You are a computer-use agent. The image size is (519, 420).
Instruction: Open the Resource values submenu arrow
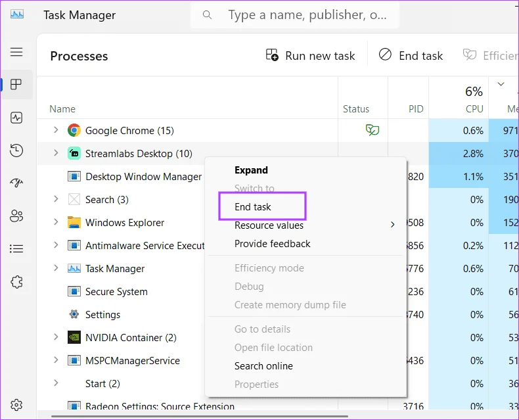click(x=393, y=225)
